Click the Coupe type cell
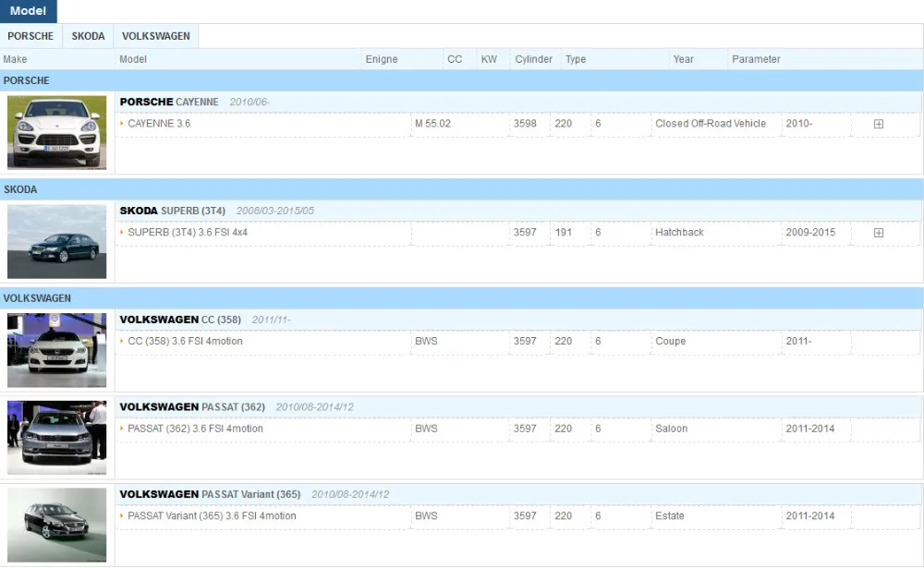This screenshot has height=568, width=924. pyautogui.click(x=671, y=341)
